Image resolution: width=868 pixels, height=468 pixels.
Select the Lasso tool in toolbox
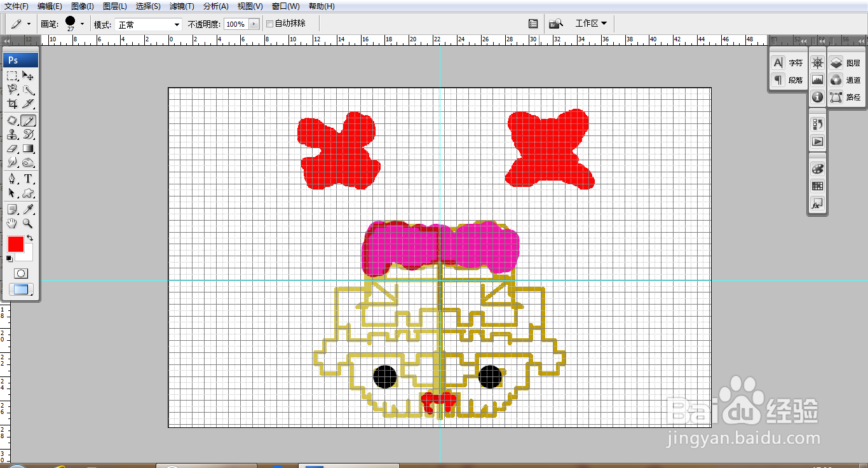point(12,90)
